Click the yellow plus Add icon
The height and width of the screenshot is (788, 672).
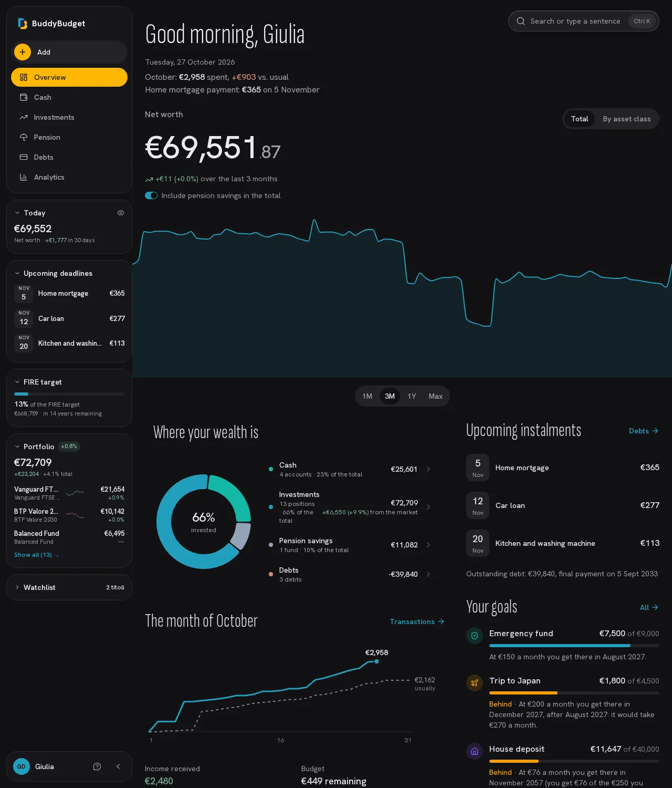click(x=23, y=52)
